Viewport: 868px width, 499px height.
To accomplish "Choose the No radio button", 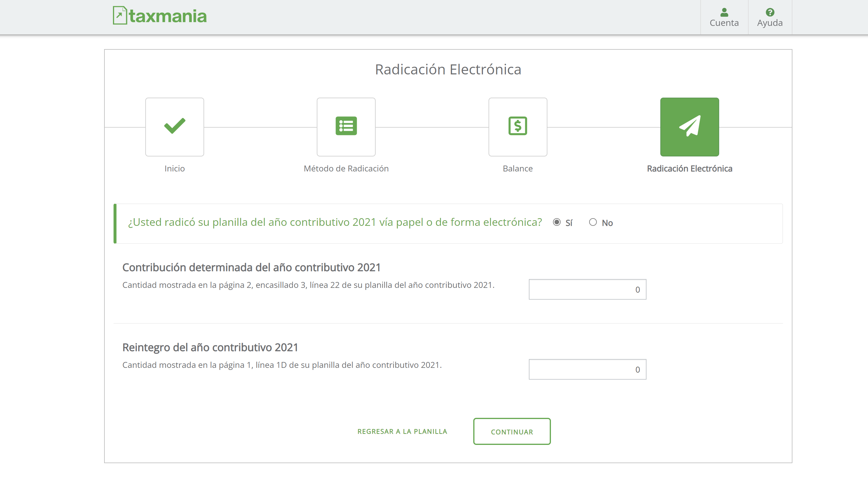I will (593, 222).
